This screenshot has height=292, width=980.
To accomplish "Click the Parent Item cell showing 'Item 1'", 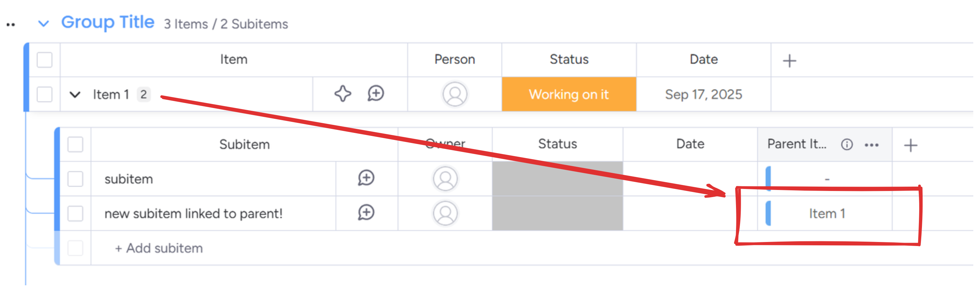I will tap(826, 213).
